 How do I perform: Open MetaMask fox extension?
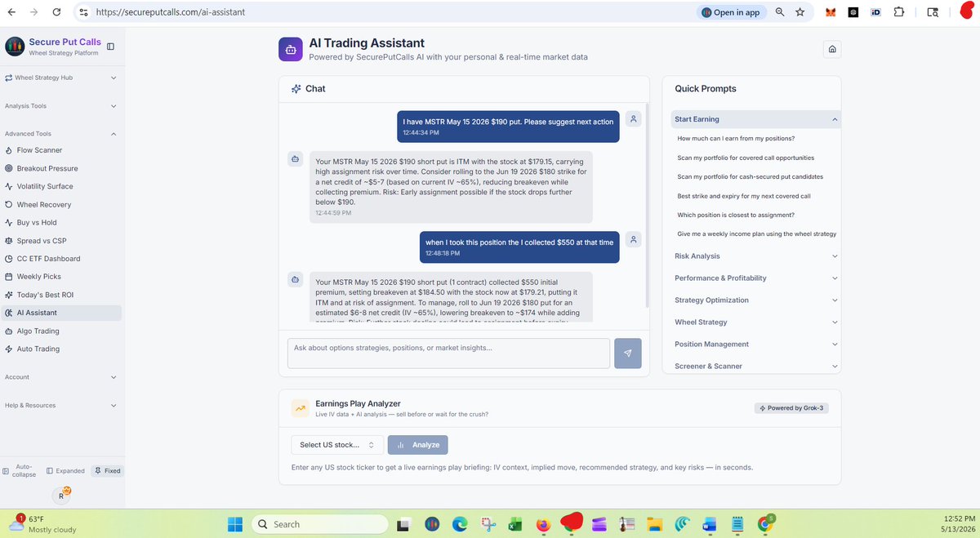[x=831, y=12]
